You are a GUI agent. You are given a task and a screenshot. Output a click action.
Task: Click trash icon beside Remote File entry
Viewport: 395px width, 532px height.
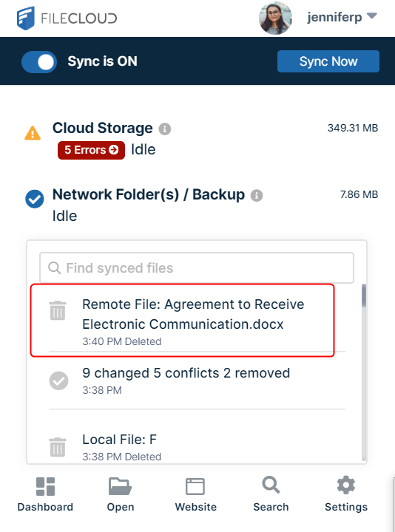tap(58, 310)
